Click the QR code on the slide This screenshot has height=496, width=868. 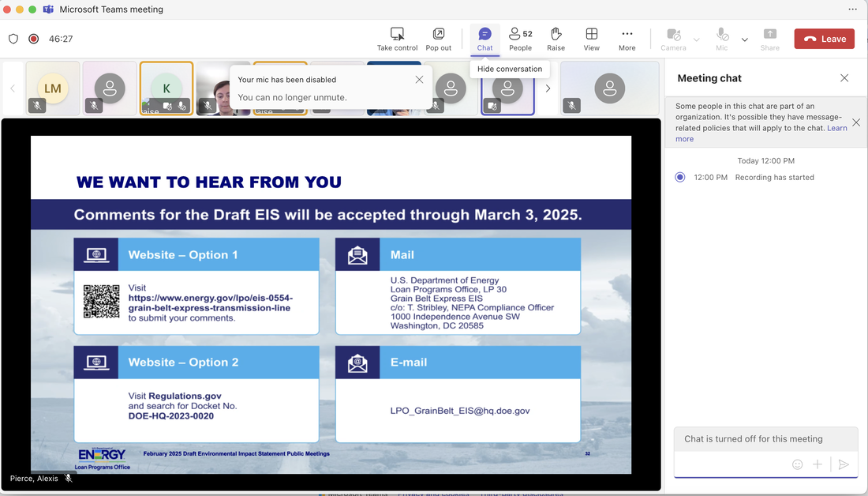(x=101, y=302)
